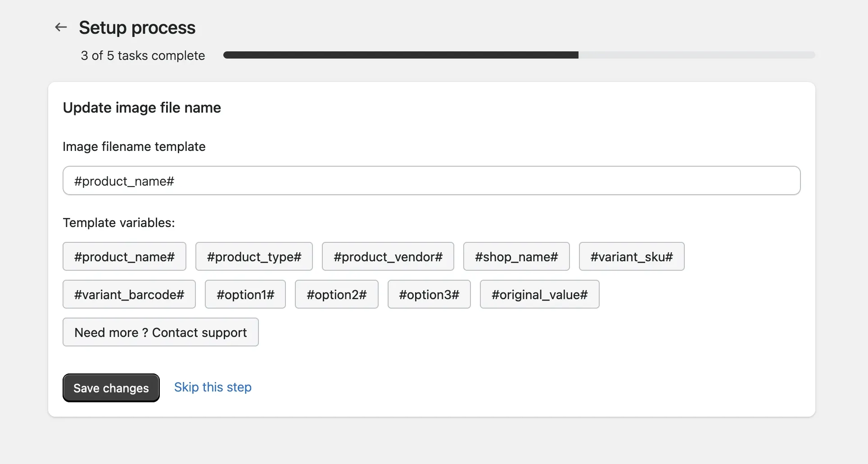Add the #original_value# variable
Viewport: 868px width, 464px height.
pos(539,295)
